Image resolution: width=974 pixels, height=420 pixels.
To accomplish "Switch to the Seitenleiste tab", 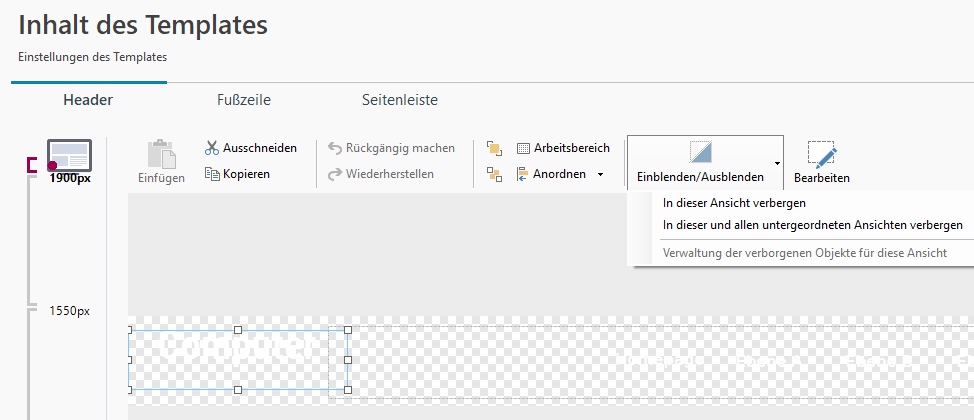I will tap(399, 100).
